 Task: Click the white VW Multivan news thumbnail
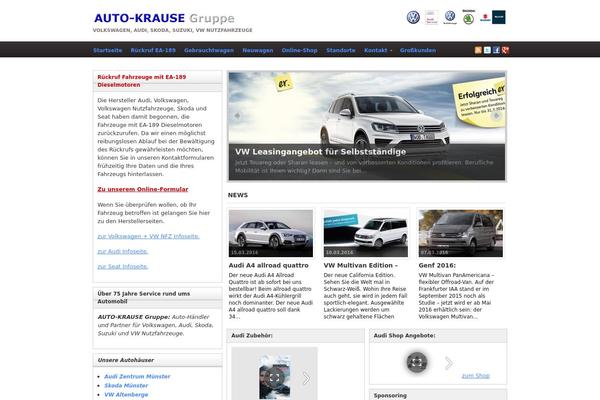click(366, 233)
